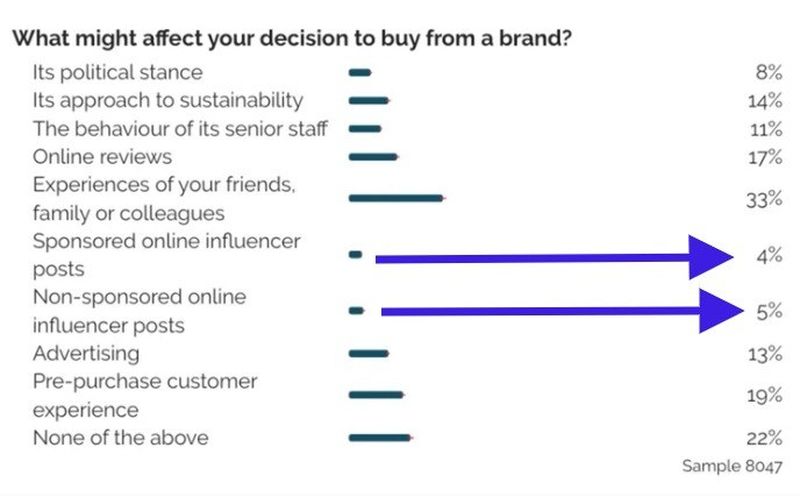
Task: Click the bar for Non-sponsored online influencer posts
Action: [x=356, y=310]
